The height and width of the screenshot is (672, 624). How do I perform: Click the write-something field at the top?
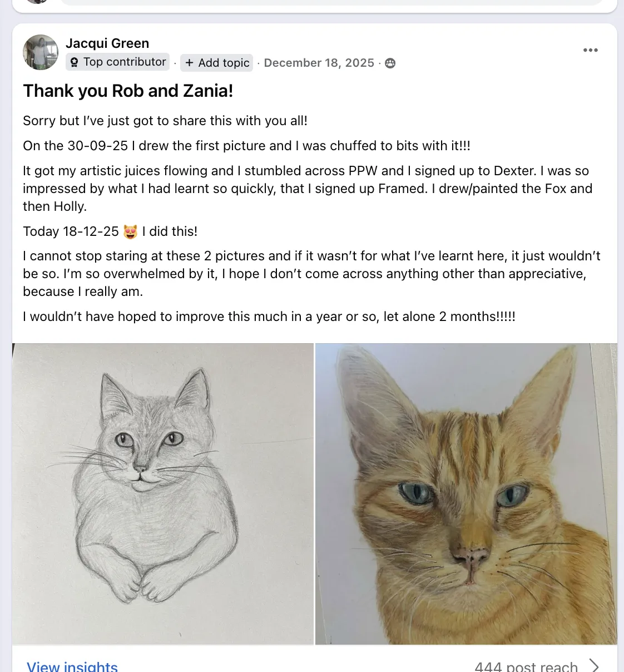click(x=331, y=2)
